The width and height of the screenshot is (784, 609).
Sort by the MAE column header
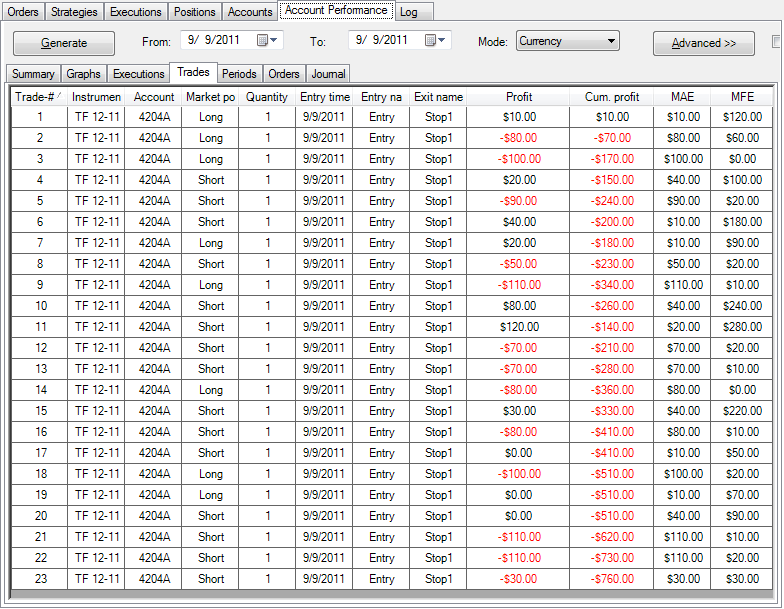(682, 97)
